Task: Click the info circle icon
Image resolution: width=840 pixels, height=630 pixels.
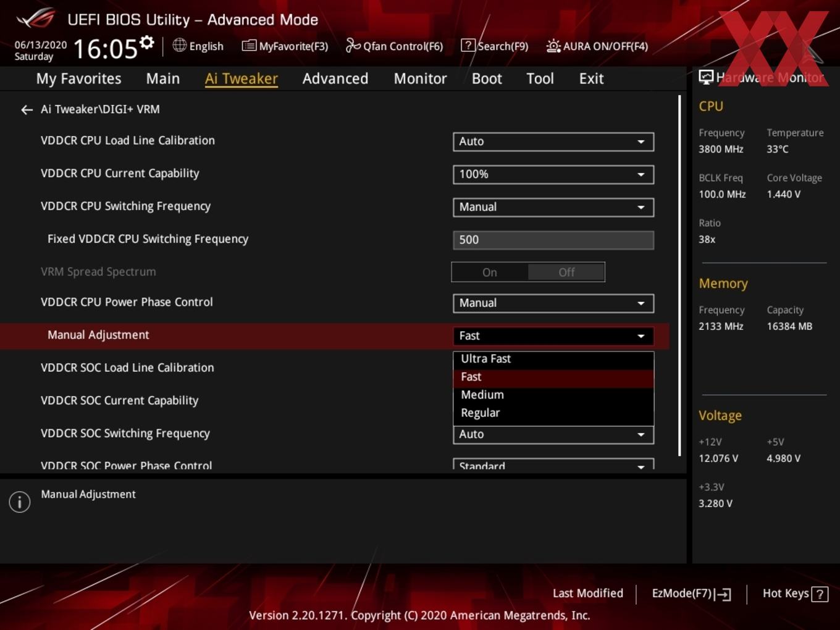Action: (20, 502)
